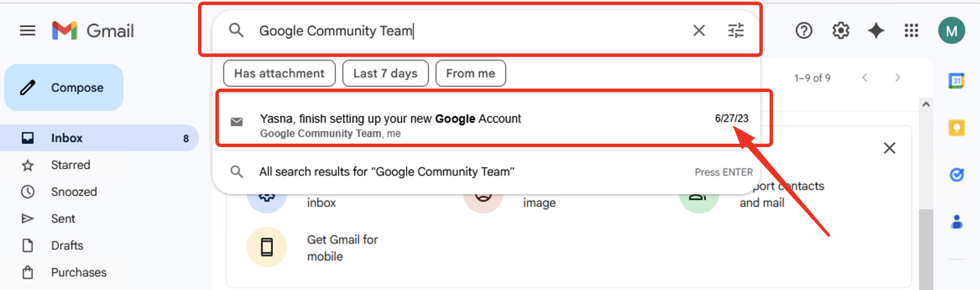The image size is (980, 290).
Task: Open the main menu hamburger icon
Action: pos(28,31)
